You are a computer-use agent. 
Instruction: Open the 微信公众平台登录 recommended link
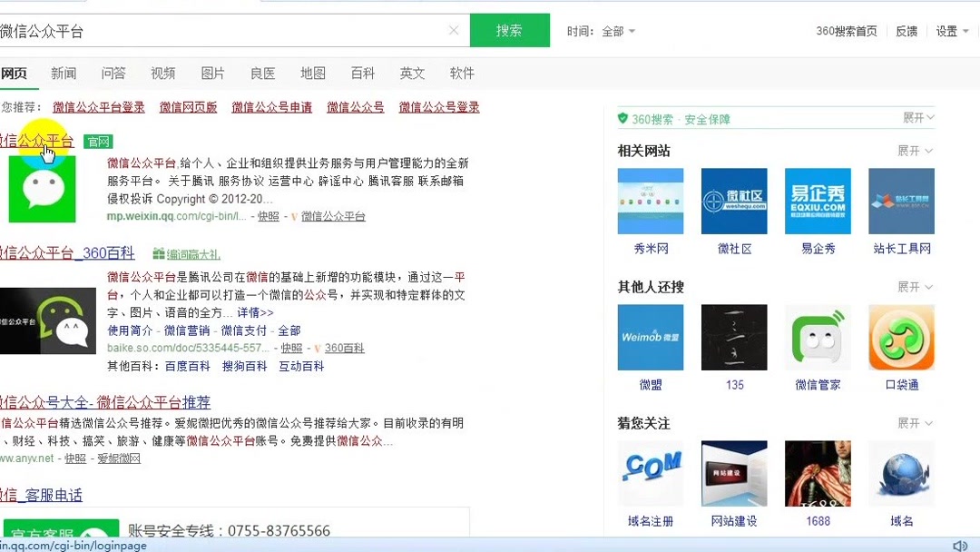click(97, 106)
